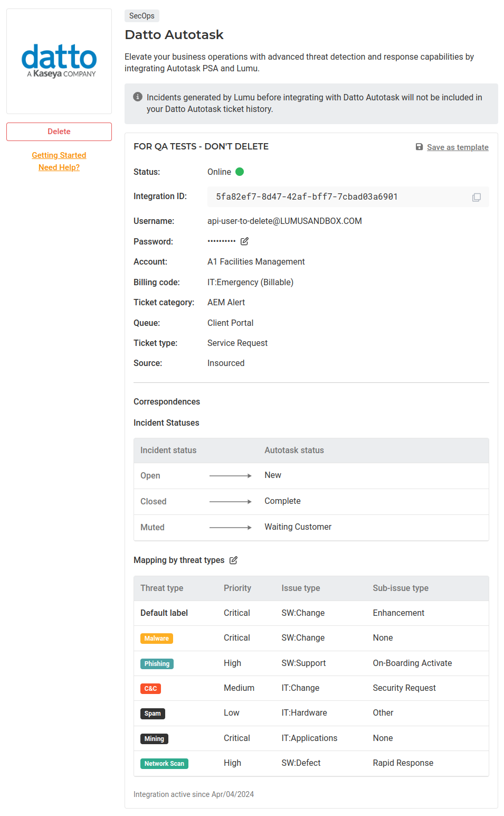504x816 pixels.
Task: Open the Getting Started link
Action: coord(59,155)
